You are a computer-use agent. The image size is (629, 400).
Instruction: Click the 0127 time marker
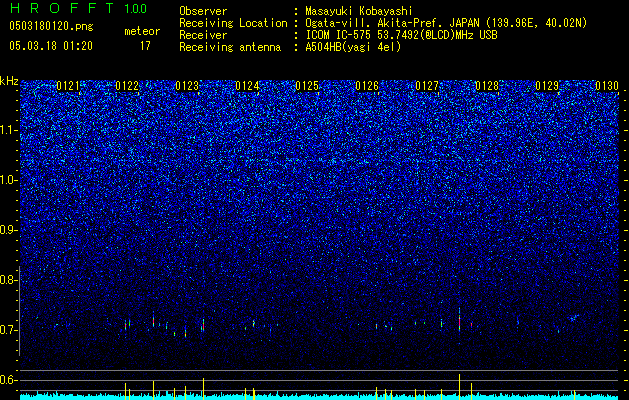click(x=427, y=86)
